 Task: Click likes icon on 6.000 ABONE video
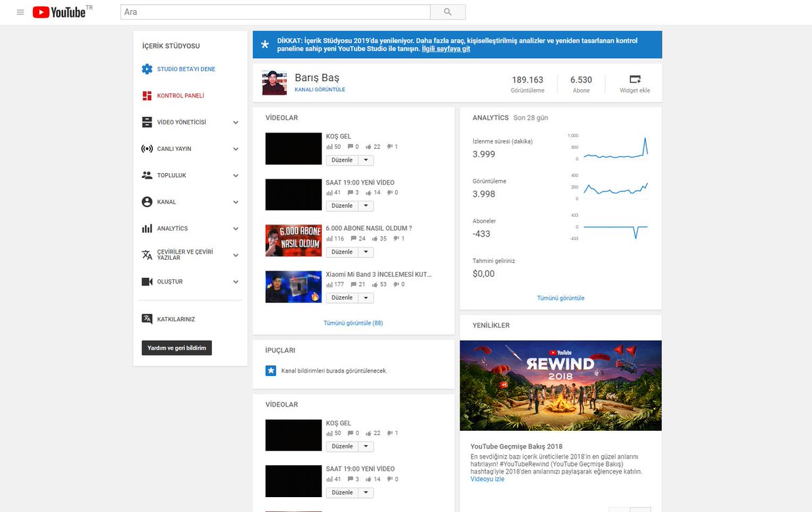374,239
